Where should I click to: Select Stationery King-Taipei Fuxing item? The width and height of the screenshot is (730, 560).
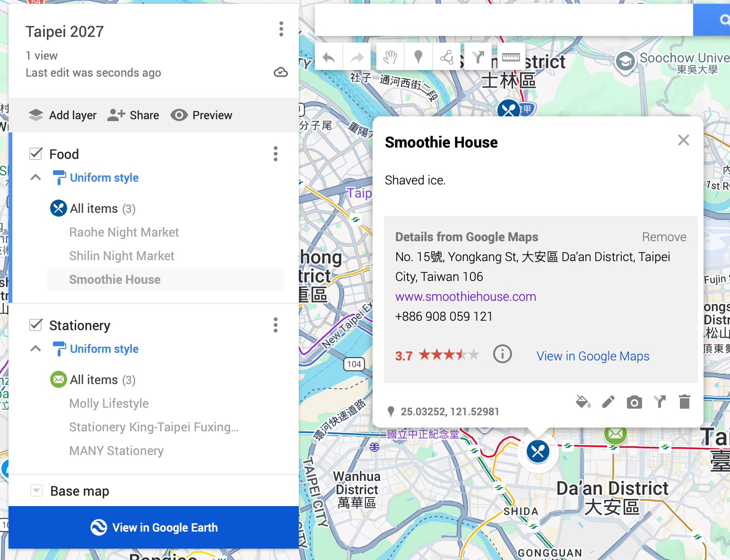click(154, 427)
